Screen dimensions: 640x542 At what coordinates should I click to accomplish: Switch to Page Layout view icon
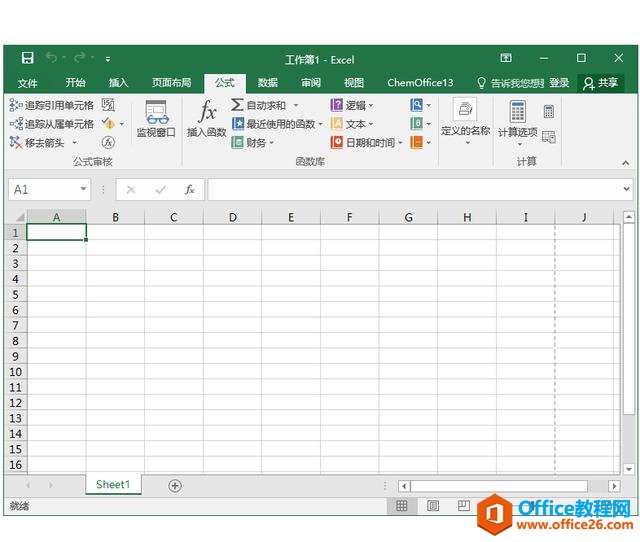433,506
